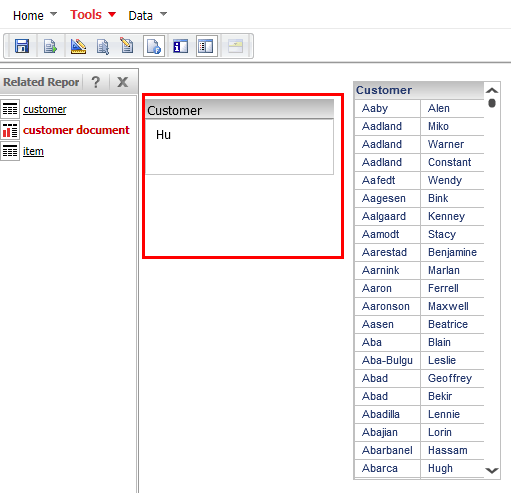Click the first name Bekir
The height and width of the screenshot is (493, 511).
point(440,396)
